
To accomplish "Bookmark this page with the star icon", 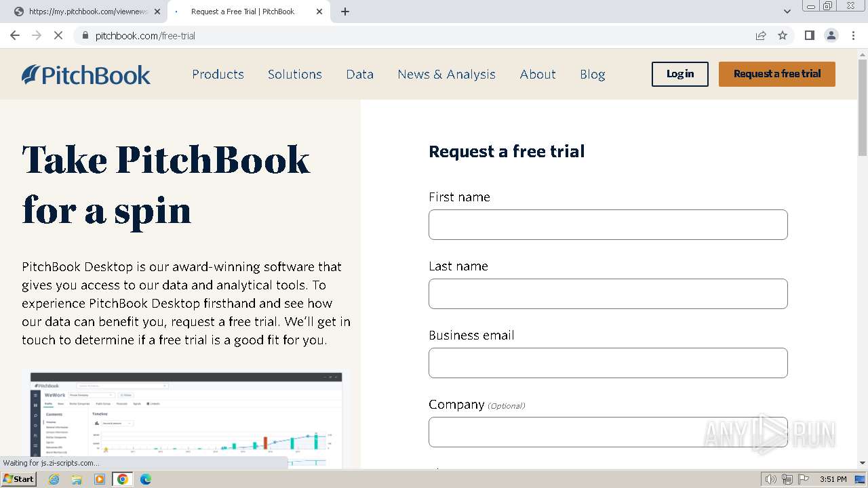I will (783, 35).
